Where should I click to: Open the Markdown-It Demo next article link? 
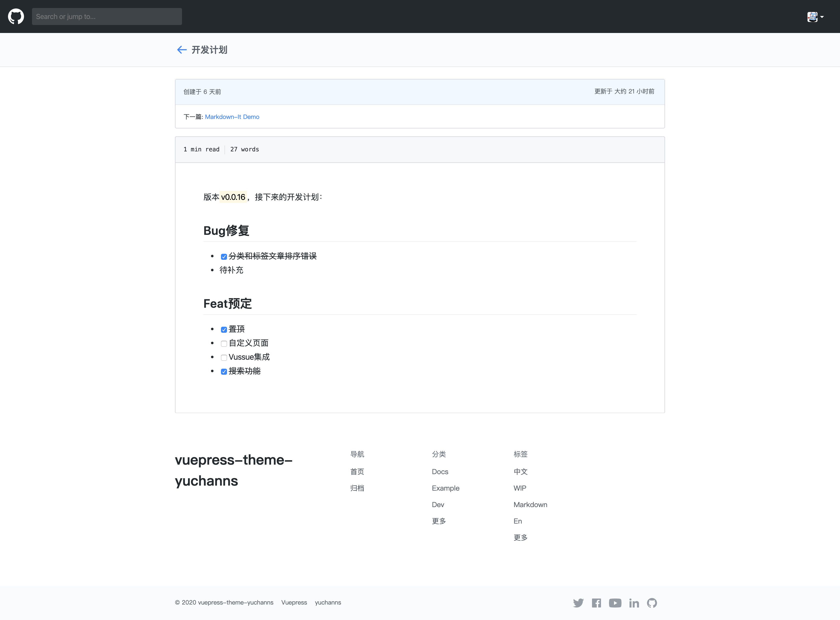(232, 117)
